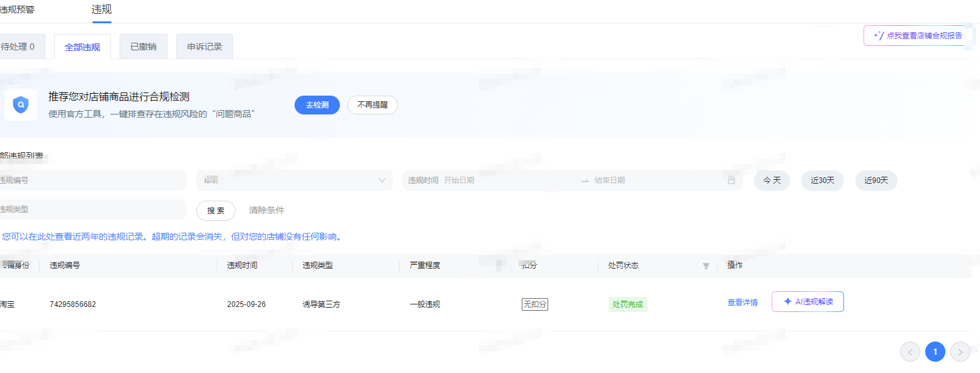
Task: Select the 待处理 tab
Action: click(x=18, y=47)
